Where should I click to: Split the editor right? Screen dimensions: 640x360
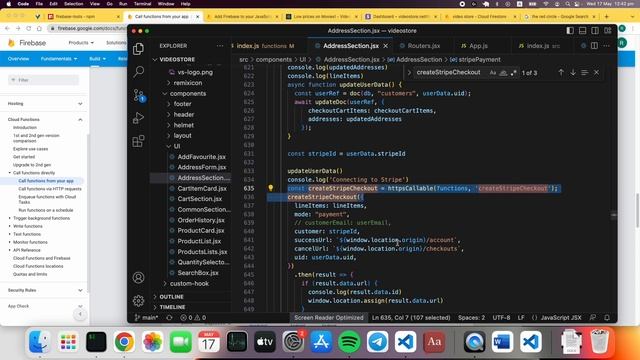(594, 46)
